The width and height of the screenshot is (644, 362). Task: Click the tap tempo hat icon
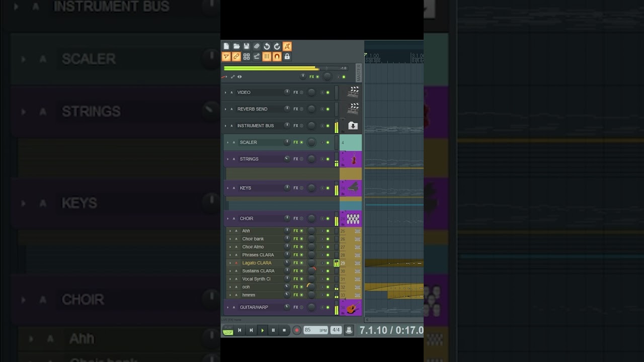pos(349,330)
